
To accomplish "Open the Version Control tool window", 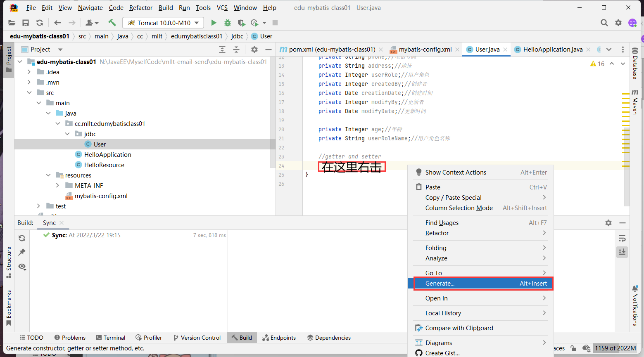I will pos(197,338).
